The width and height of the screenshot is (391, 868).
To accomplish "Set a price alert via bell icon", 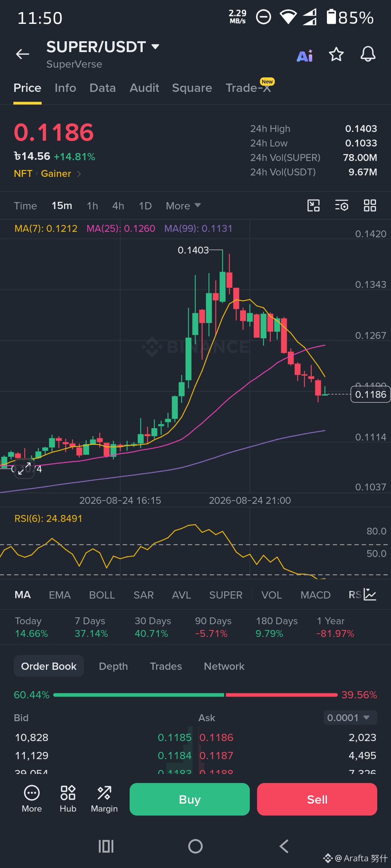I will (368, 54).
